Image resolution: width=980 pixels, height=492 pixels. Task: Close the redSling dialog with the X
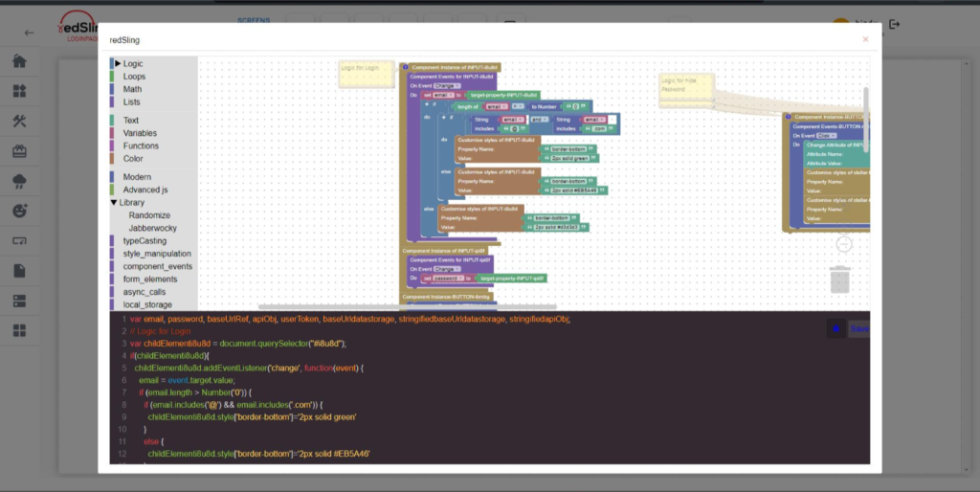[x=865, y=39]
